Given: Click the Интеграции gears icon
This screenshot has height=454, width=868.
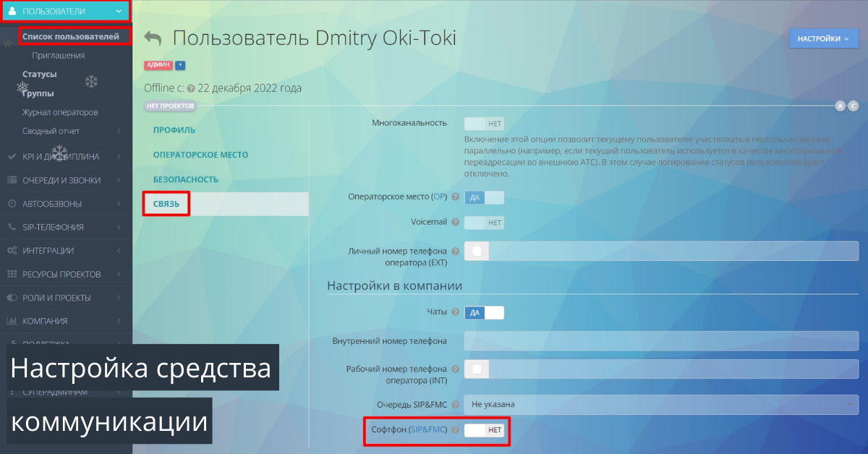Looking at the screenshot, I should pos(13,250).
